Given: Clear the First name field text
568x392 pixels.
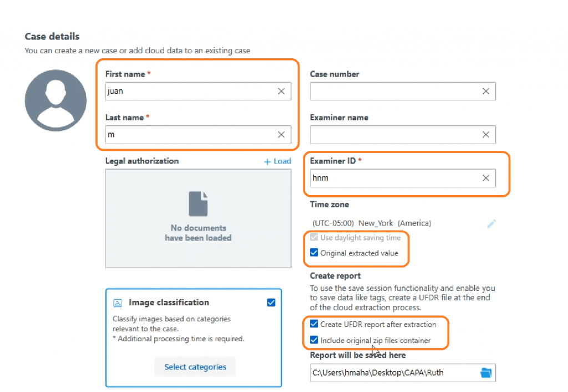Looking at the screenshot, I should [281, 91].
